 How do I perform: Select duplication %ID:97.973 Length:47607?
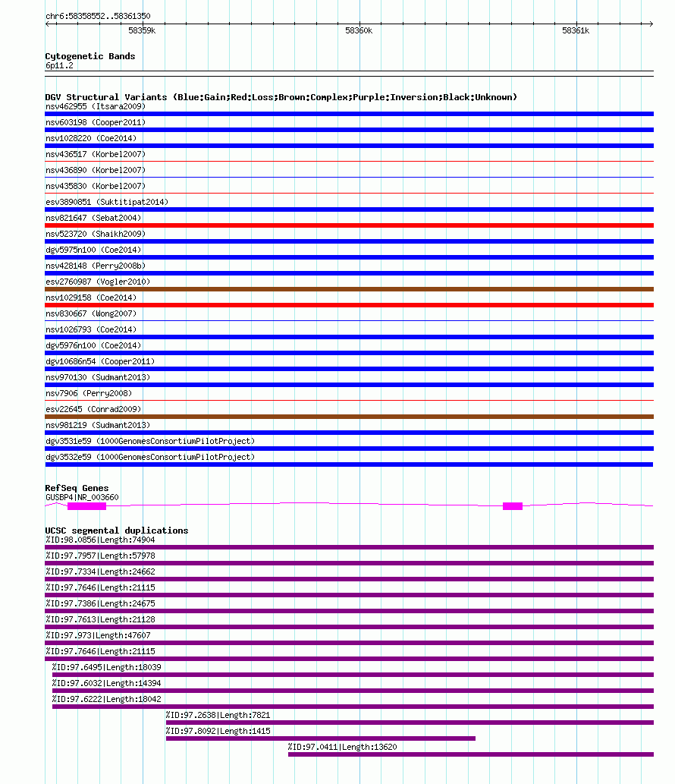coord(98,636)
